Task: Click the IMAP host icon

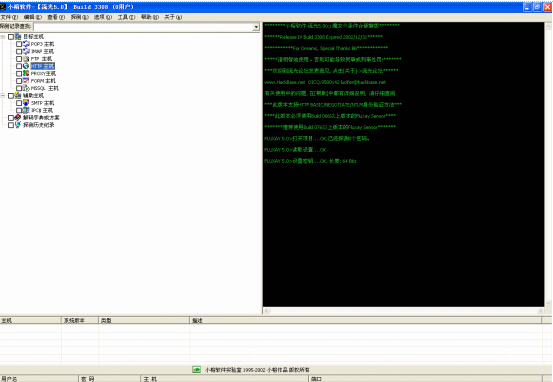Action: point(26,51)
